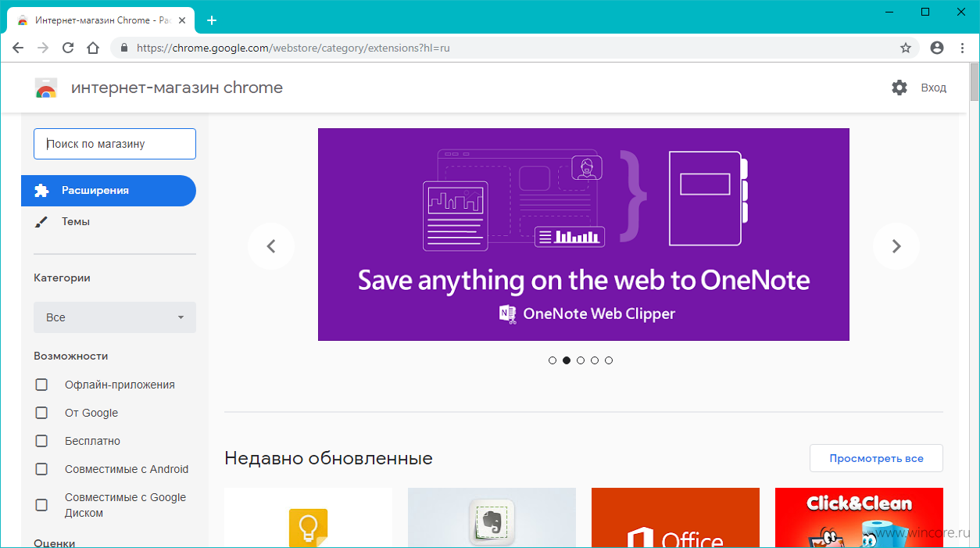The height and width of the screenshot is (548, 980).
Task: Enable the От Google filter checkbox
Action: [41, 413]
